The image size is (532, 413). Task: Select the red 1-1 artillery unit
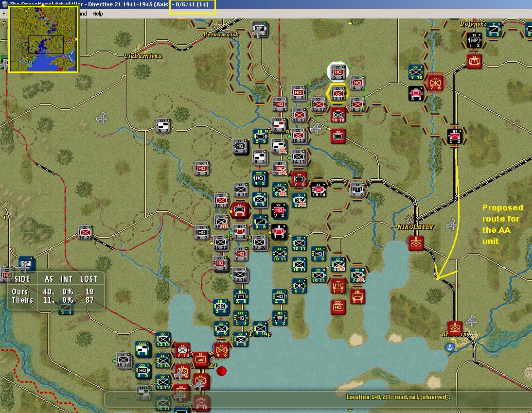point(338,286)
